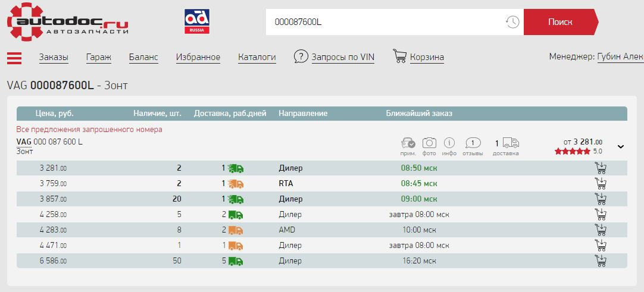Click the delivery truck icon (доставка)
Viewport: 644px width, 292px height.
coord(511,143)
